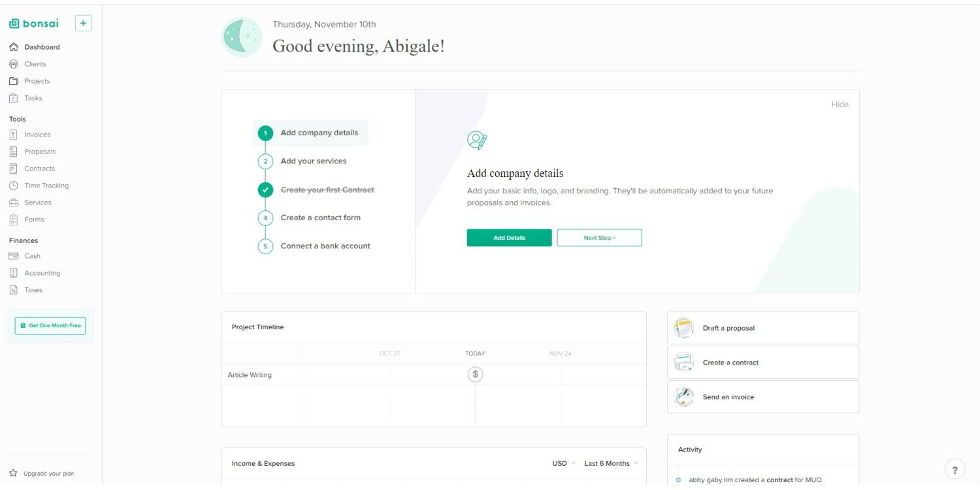
Task: Open the Proposals menu item
Action: click(39, 152)
